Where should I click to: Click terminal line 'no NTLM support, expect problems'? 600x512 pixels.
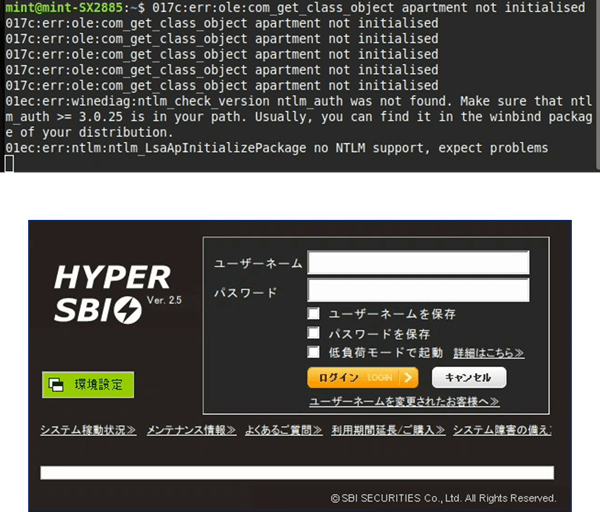(x=431, y=148)
